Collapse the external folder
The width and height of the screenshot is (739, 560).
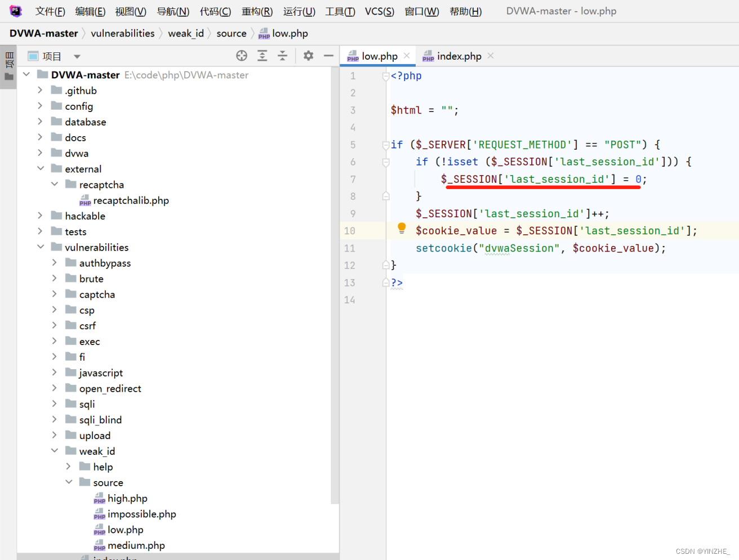pyautogui.click(x=41, y=168)
